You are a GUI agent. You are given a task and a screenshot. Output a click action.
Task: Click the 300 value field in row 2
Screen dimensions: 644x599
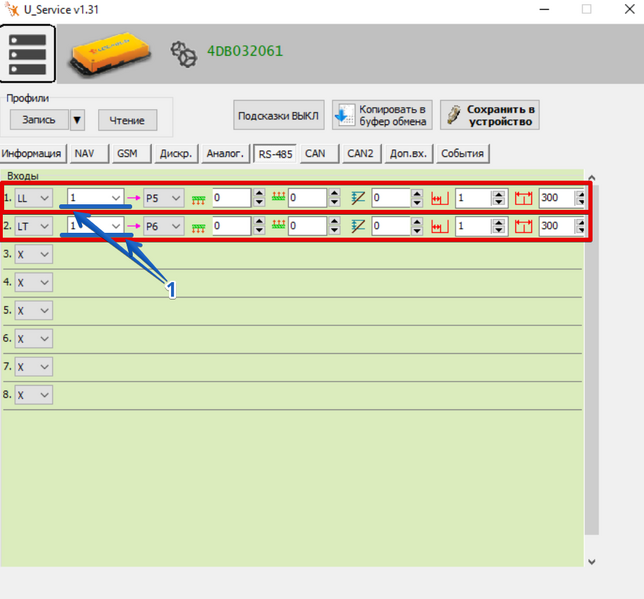click(x=557, y=226)
